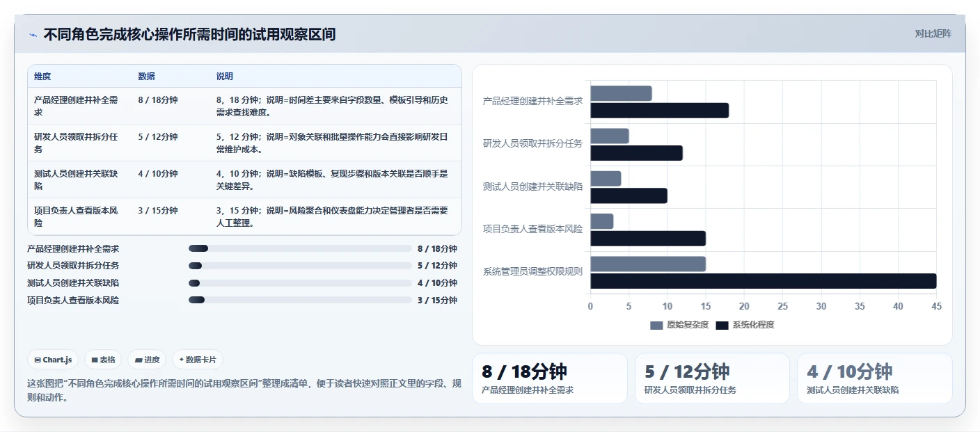The image size is (980, 432).
Task: Select the 进度 chip
Action: [147, 360]
